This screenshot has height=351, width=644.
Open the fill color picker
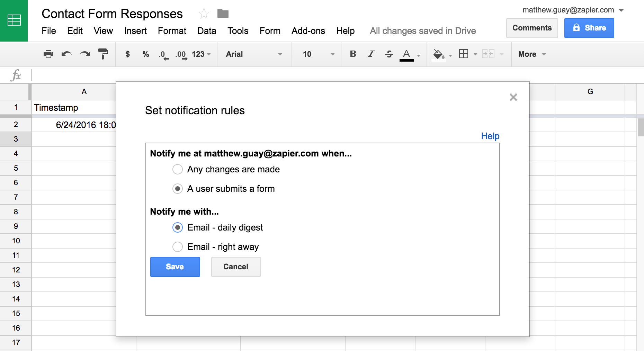pyautogui.click(x=439, y=54)
